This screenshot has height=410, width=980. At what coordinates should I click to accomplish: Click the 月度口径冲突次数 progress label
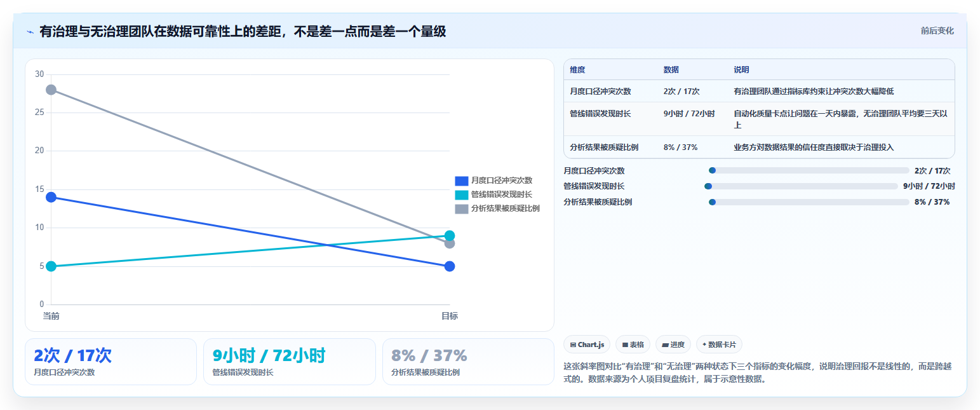click(x=594, y=170)
